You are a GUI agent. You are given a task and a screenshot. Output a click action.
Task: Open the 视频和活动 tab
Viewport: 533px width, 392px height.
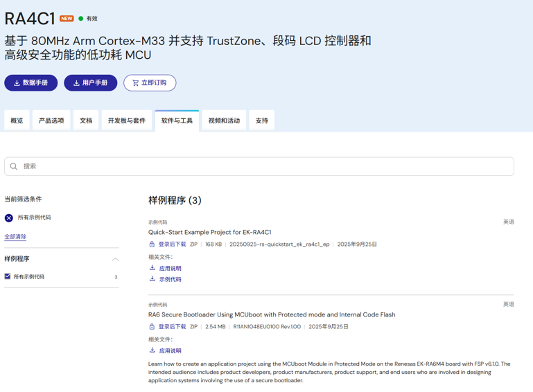(224, 121)
